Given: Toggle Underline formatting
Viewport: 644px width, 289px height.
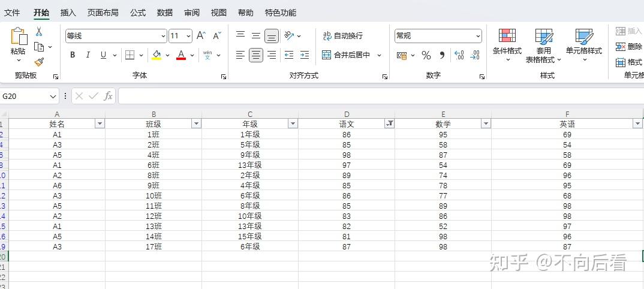Looking at the screenshot, I should pyautogui.click(x=103, y=55).
